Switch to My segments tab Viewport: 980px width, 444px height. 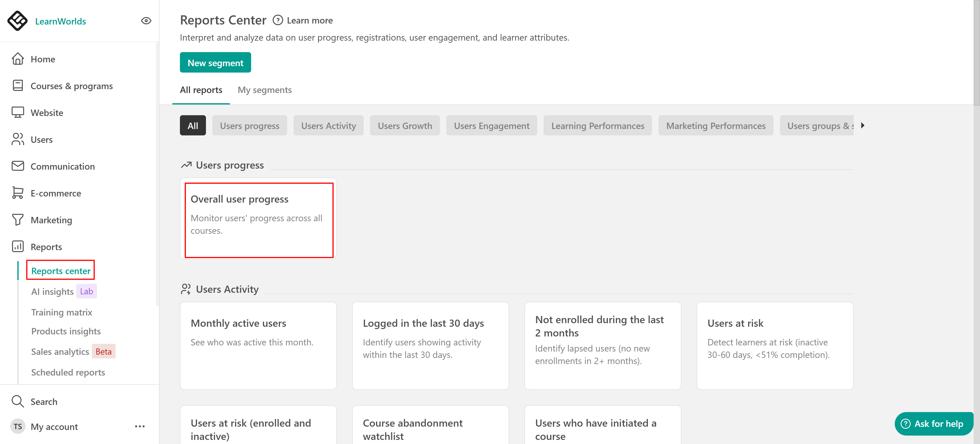click(x=264, y=90)
